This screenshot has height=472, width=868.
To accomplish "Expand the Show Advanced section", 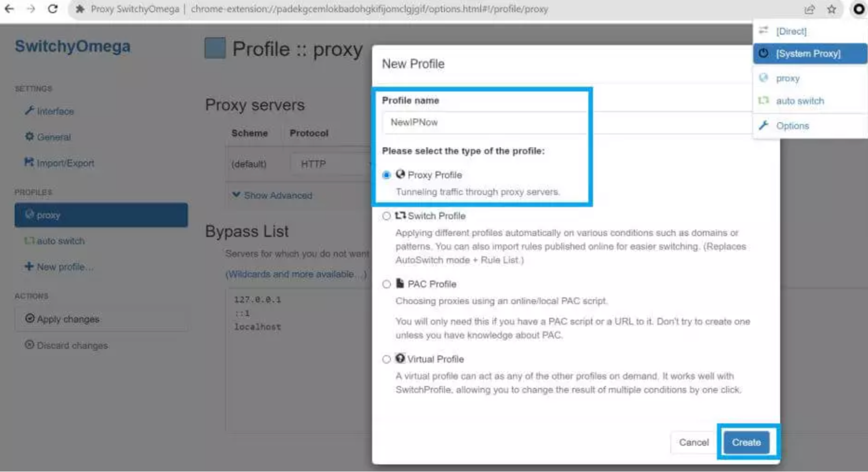I will tap(272, 195).
